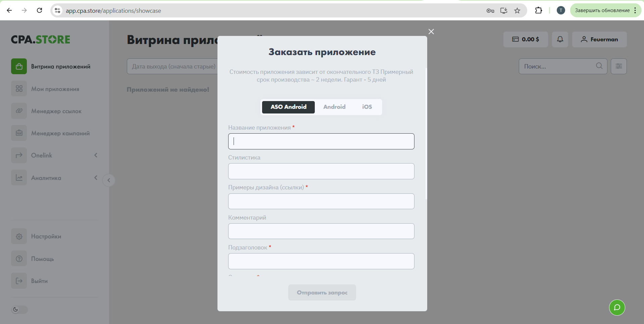Click the Onelink arrow icon
The width and height of the screenshot is (644, 324).
pyautogui.click(x=19, y=155)
